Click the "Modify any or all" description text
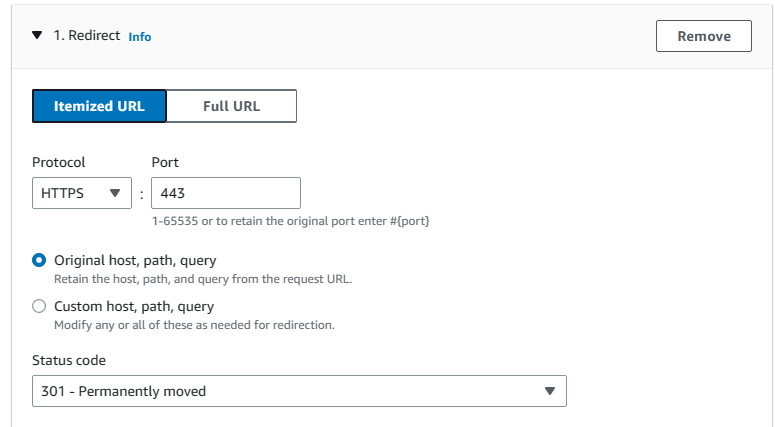 tap(193, 325)
